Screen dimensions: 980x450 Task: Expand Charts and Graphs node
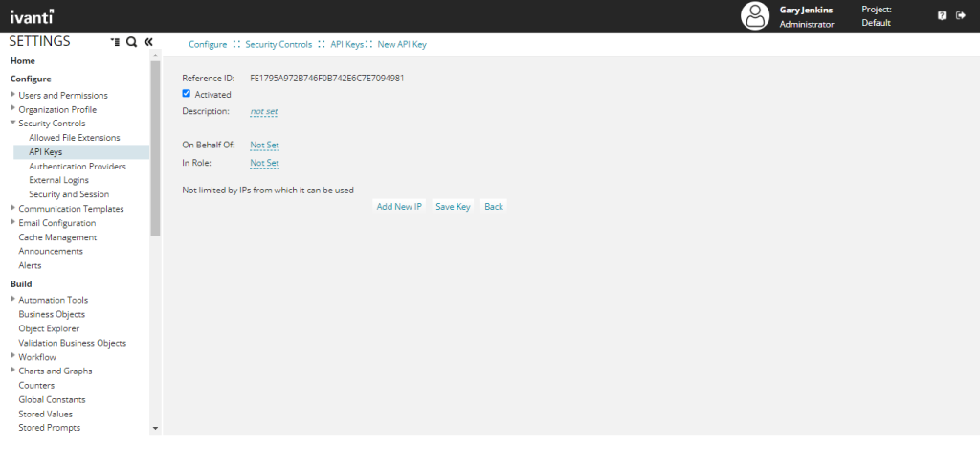tap(13, 371)
